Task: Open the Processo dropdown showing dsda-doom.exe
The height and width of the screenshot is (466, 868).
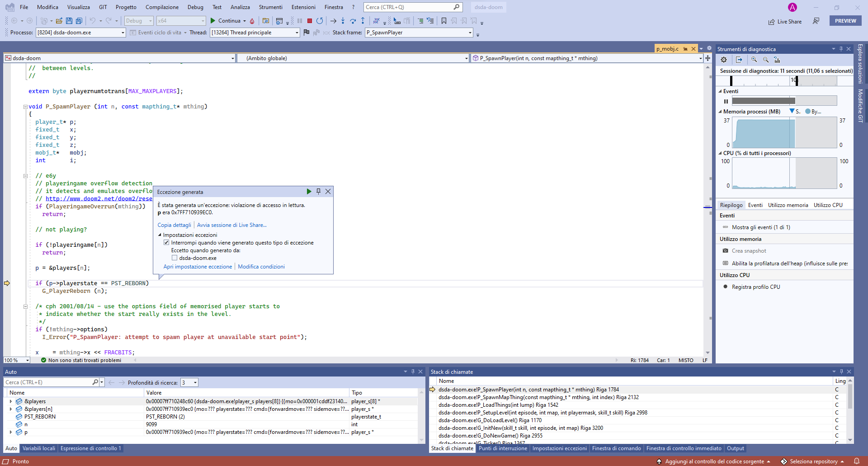Action: 80,33
